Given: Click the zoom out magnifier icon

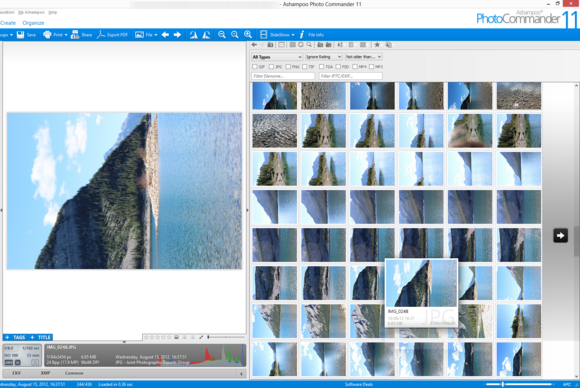Looking at the screenshot, I should 222,35.
